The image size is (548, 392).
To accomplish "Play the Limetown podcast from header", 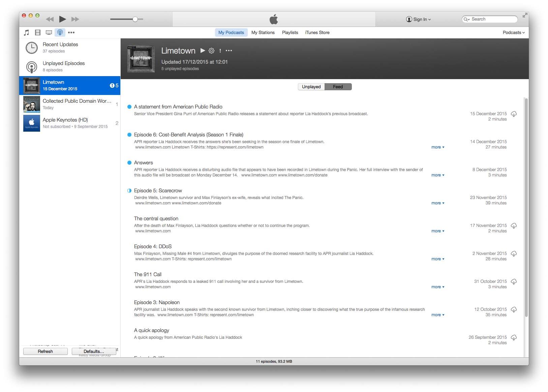I will pyautogui.click(x=203, y=51).
